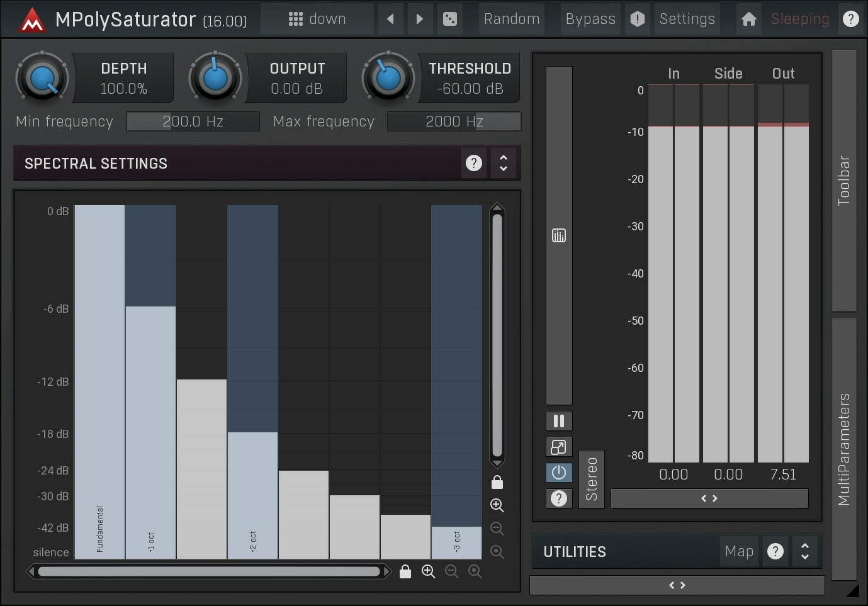The image size is (868, 606).
Task: Open the Map button in Utilities
Action: 738,551
